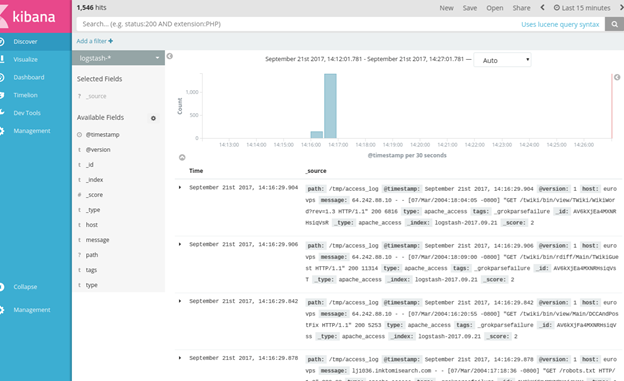Expand the 14:16:29.842 log row

pos(180,301)
